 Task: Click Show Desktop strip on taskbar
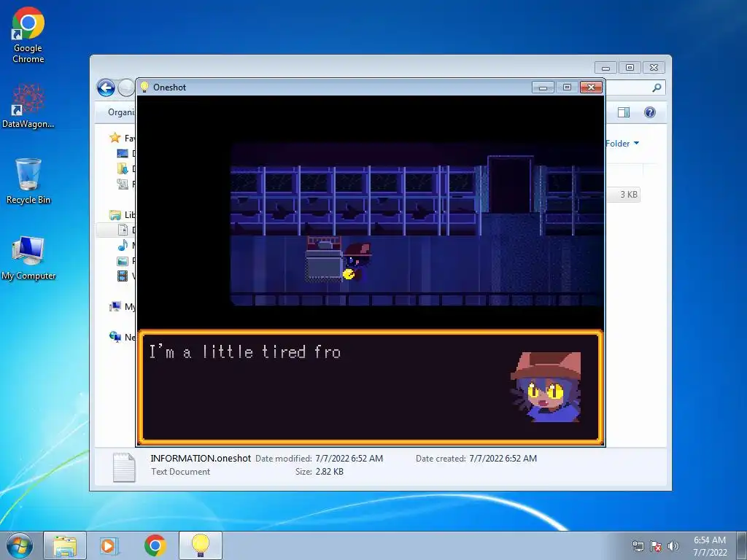tap(742, 545)
